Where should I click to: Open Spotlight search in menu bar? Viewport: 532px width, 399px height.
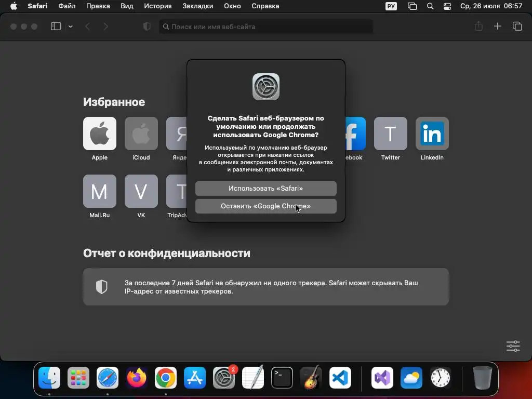(x=430, y=6)
